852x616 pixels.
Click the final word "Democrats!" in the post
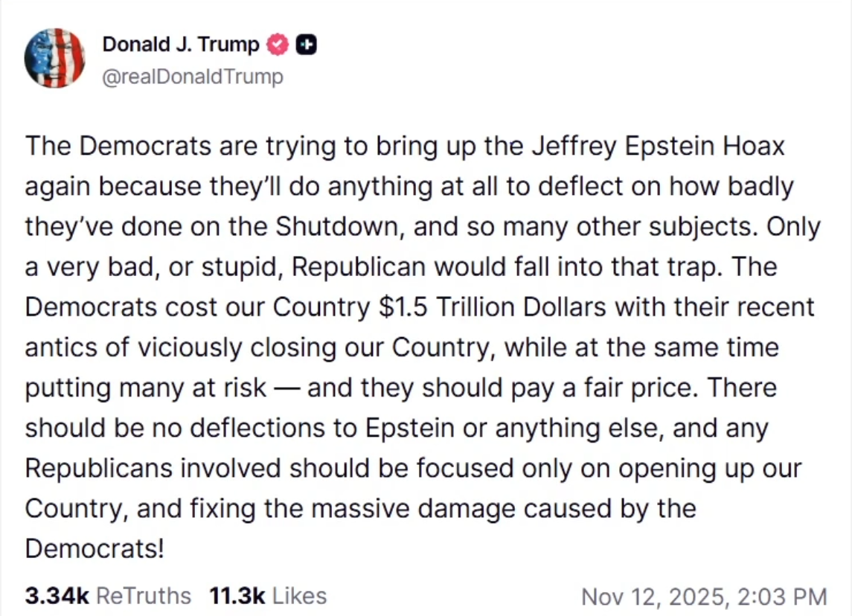coord(95,549)
